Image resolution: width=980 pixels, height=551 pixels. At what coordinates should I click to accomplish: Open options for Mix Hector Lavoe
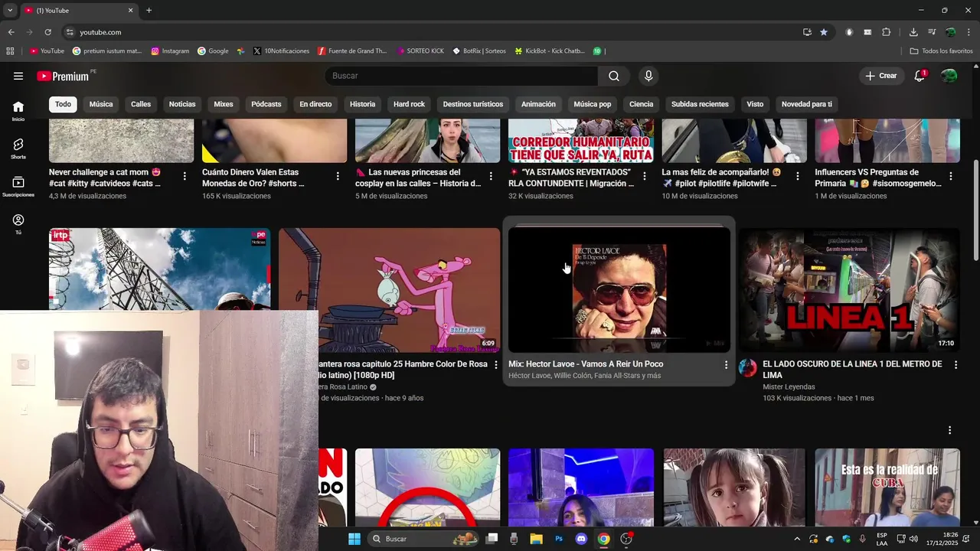tap(726, 365)
